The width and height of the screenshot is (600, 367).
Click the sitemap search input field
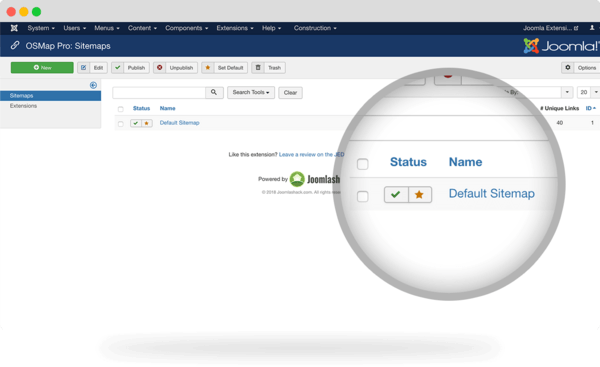coord(159,92)
